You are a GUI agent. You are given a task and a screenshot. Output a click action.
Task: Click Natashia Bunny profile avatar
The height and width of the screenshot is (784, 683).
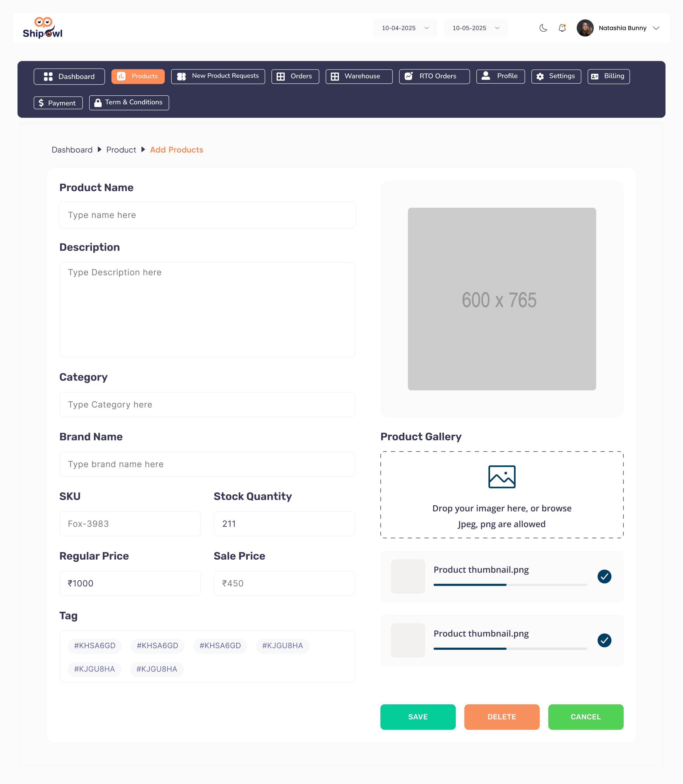coord(585,28)
